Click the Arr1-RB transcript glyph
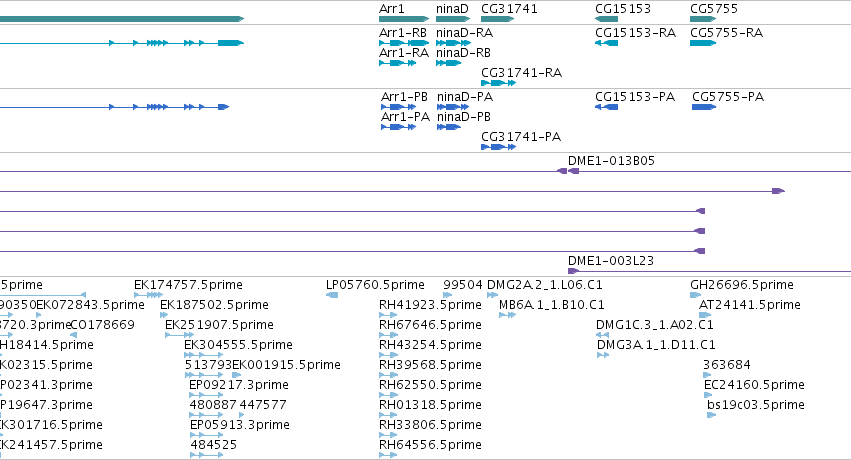Screen dimensions: 851x460 pyautogui.click(x=404, y=43)
